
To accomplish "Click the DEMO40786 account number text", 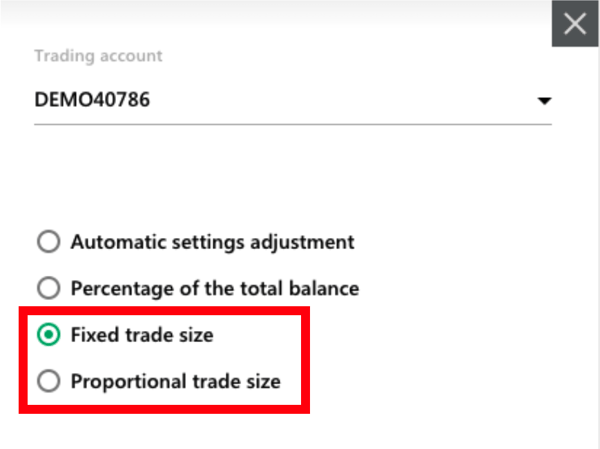I will pyautogui.click(x=92, y=101).
